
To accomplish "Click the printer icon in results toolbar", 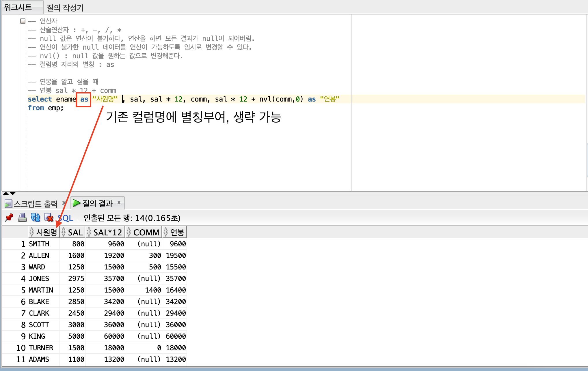I will 22,218.
